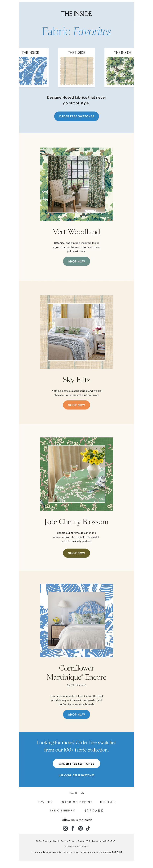Click Shop Now under Vert Woodland
153x868 pixels.
pyautogui.click(x=76, y=262)
